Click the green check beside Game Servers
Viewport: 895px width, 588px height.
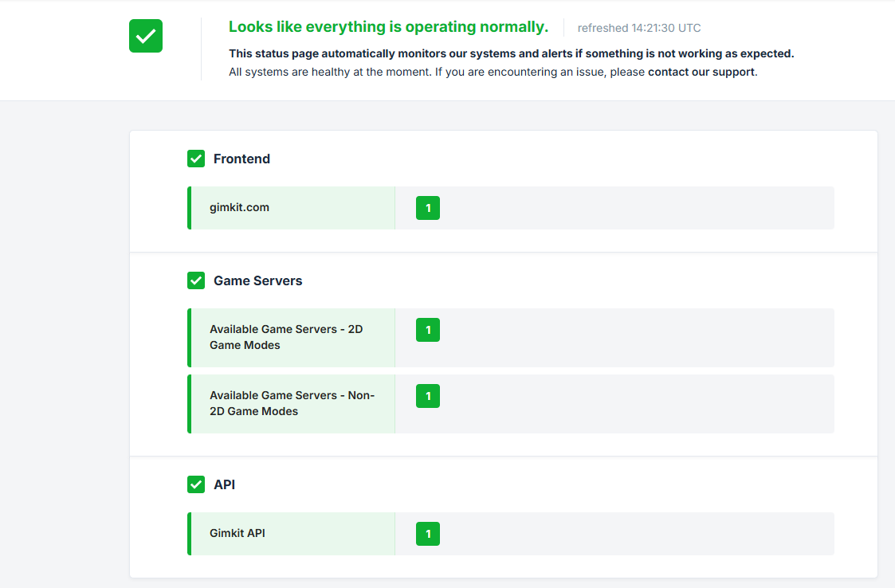[196, 280]
